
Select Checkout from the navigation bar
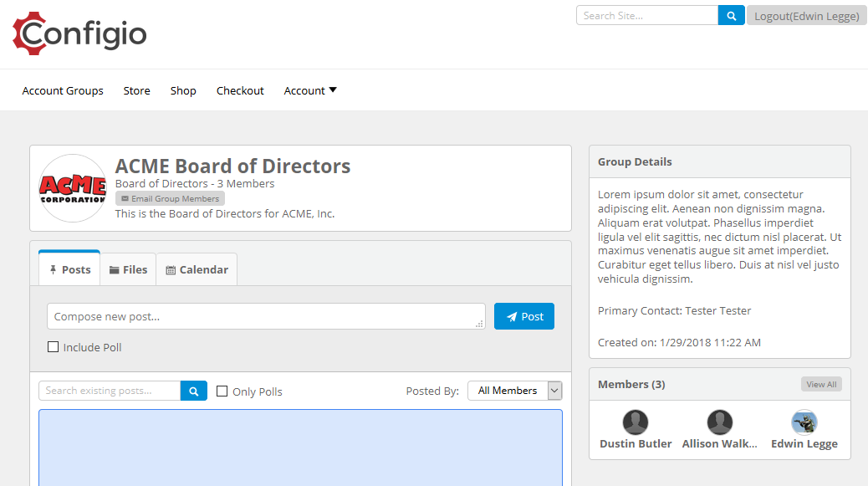tap(240, 90)
